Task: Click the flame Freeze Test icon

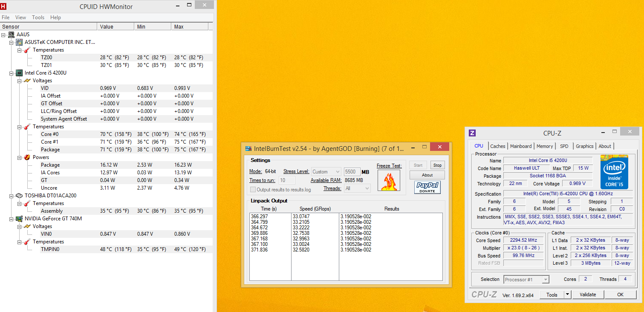Action: [x=389, y=180]
